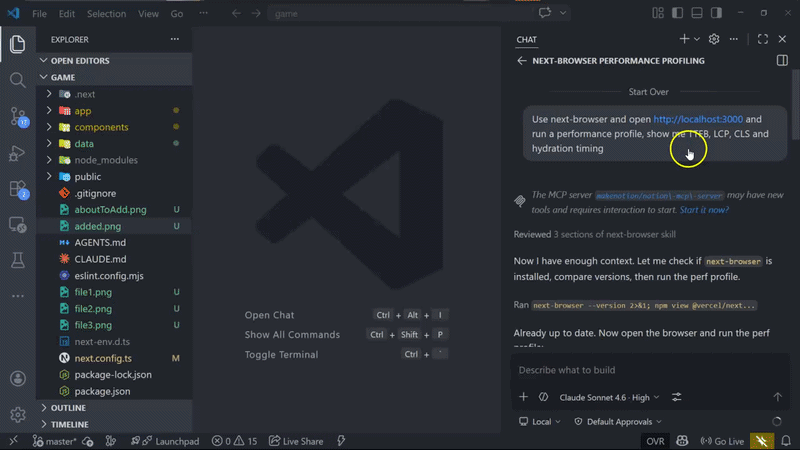Open Source Control view in activity bar
Viewport: 800px width, 450px height.
click(18, 117)
